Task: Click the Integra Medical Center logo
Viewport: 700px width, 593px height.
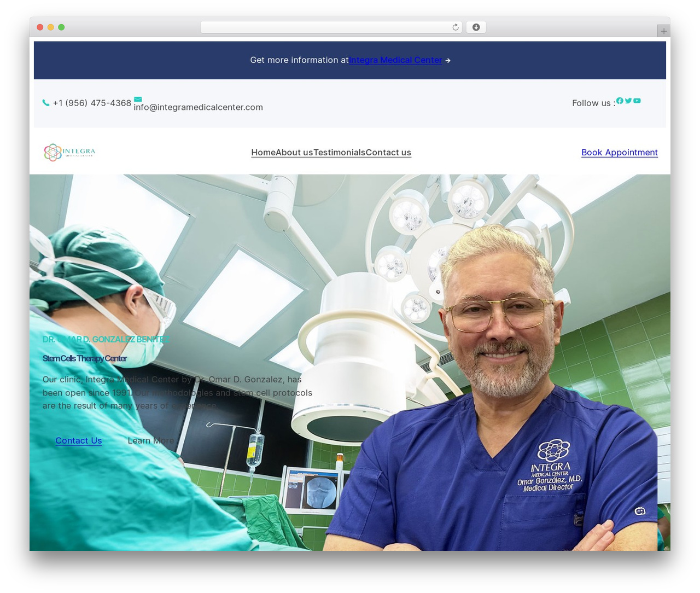Action: [x=69, y=152]
